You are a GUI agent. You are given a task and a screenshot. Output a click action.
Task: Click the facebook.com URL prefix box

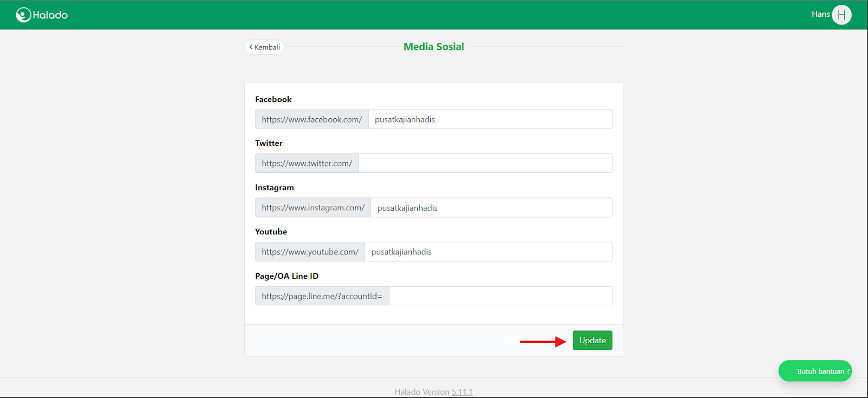[x=312, y=119]
